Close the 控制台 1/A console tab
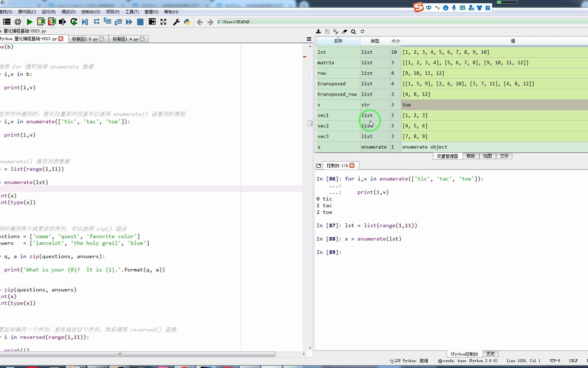Image resolution: width=588 pixels, height=368 pixels. pos(352,165)
